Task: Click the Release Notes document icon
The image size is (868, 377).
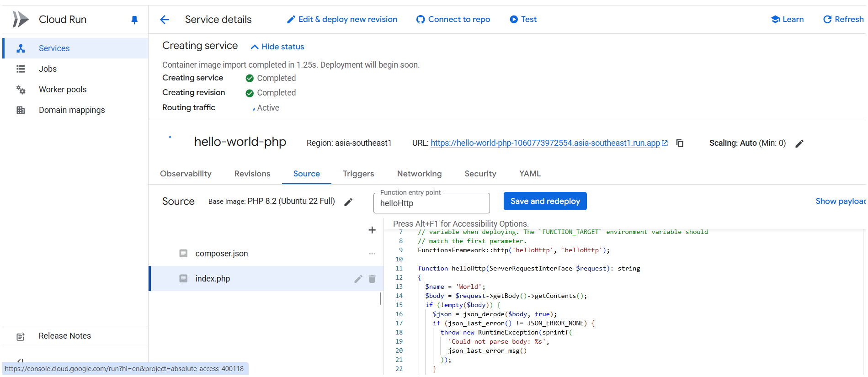Action: pos(21,337)
